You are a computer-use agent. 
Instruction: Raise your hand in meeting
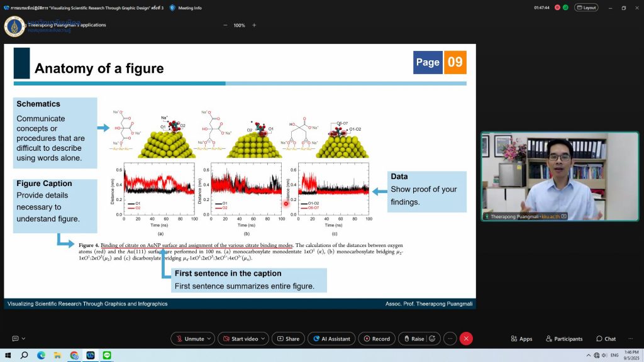click(413, 339)
